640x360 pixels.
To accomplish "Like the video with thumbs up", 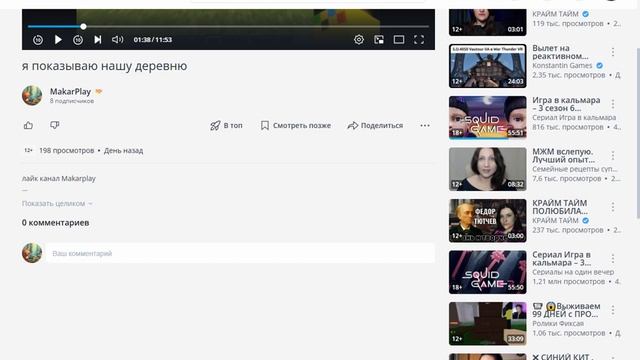I will click(28, 125).
